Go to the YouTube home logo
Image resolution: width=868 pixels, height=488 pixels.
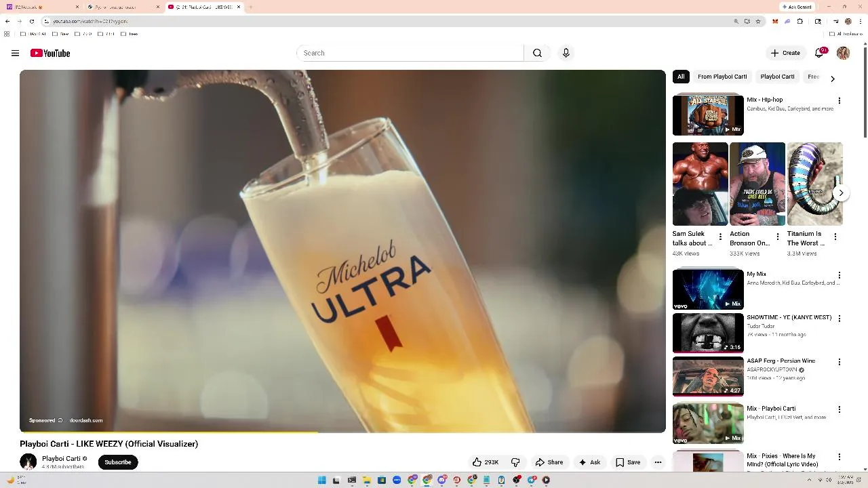click(50, 53)
